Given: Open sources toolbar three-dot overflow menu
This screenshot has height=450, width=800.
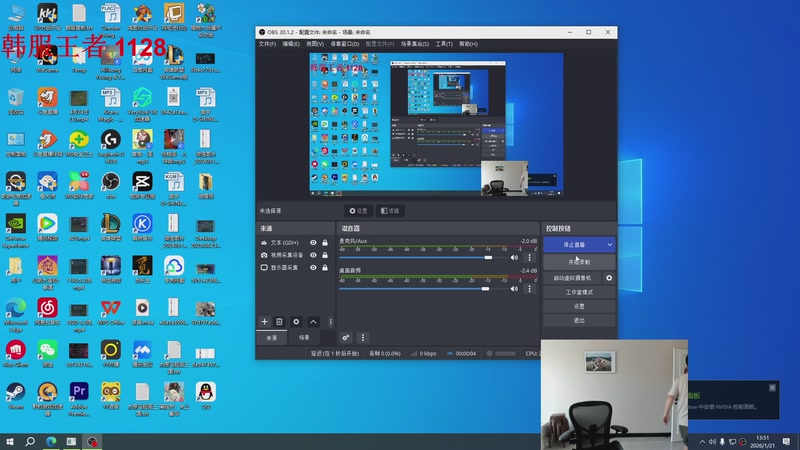Looking at the screenshot, I should (331, 321).
